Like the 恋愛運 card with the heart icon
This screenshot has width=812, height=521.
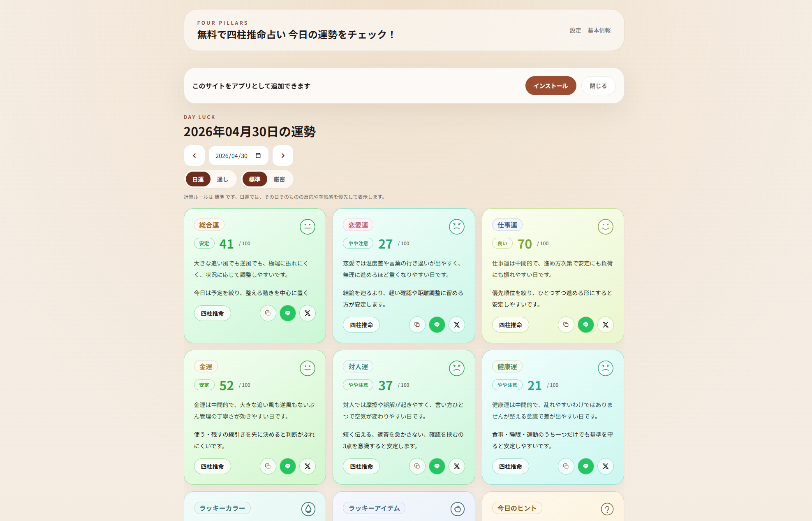click(437, 325)
